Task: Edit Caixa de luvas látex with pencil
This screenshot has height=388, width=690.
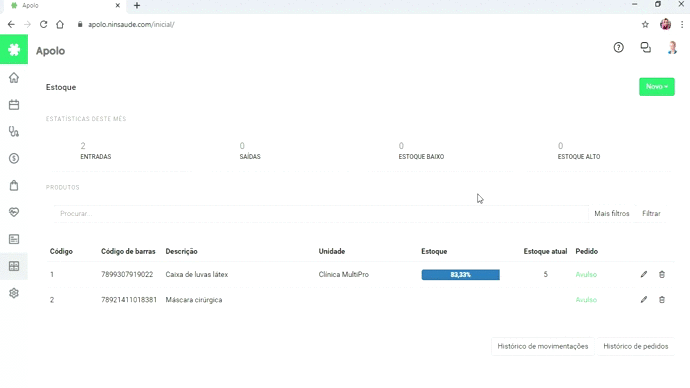Action: click(644, 275)
